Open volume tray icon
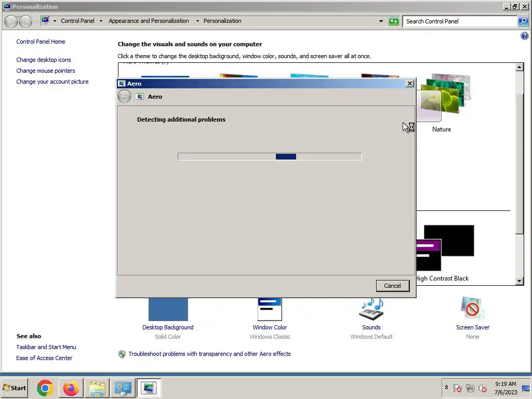The width and height of the screenshot is (532, 399). pos(482,388)
